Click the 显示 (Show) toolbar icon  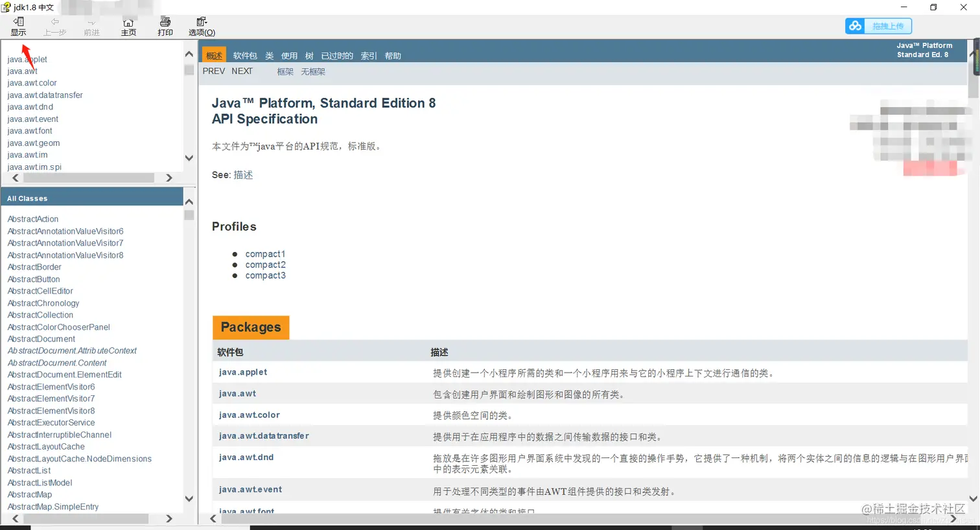coord(18,27)
